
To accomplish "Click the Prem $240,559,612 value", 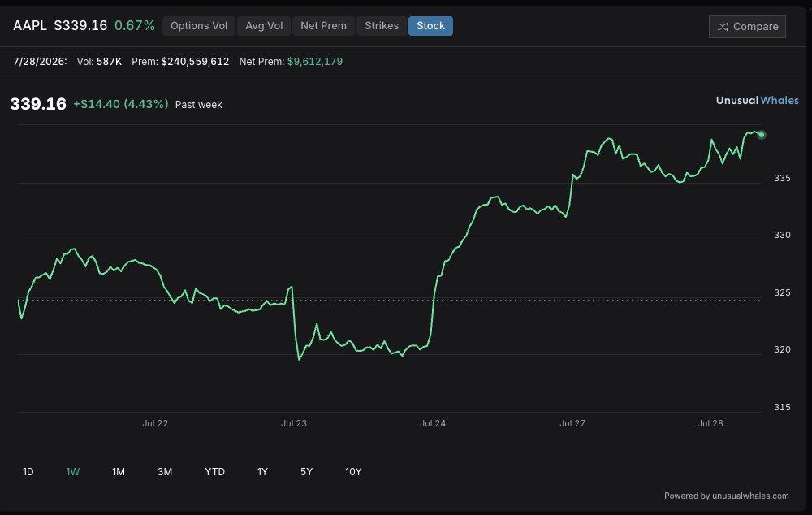I will [195, 61].
